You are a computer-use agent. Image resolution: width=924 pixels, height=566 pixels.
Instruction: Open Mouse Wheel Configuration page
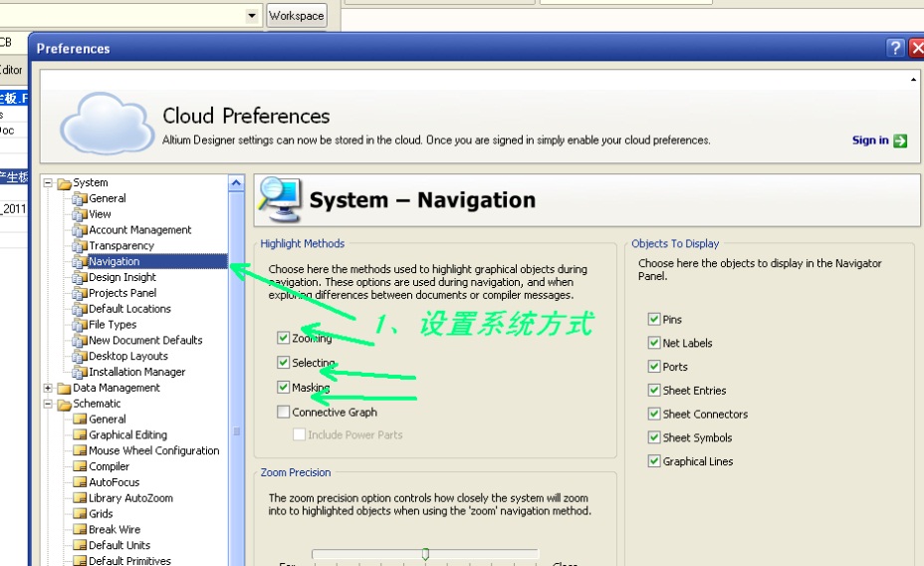pos(153,450)
